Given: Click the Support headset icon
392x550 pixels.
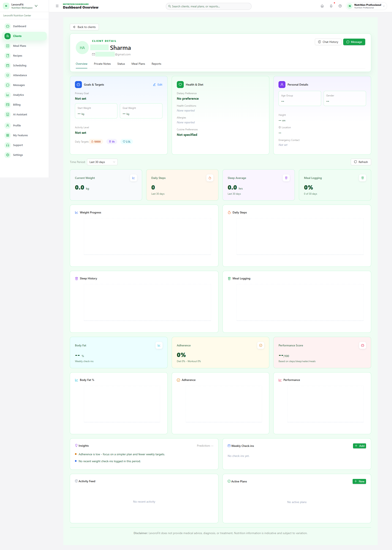Looking at the screenshot, I should [x=8, y=145].
